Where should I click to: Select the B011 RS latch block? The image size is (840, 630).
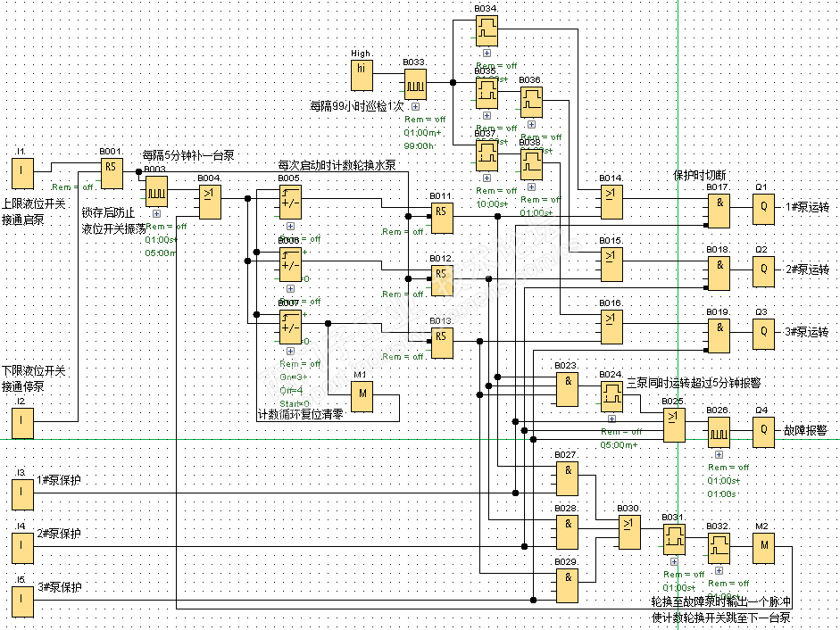point(442,218)
